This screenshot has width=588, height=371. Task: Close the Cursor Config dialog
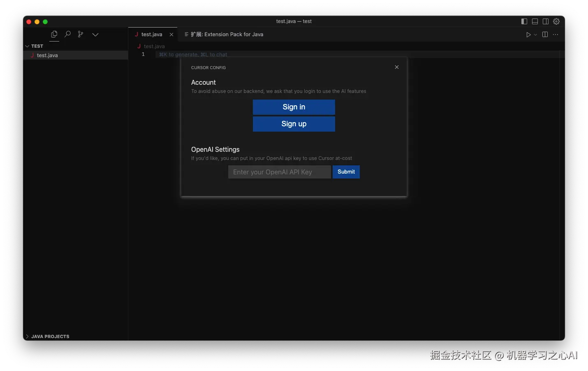point(397,67)
